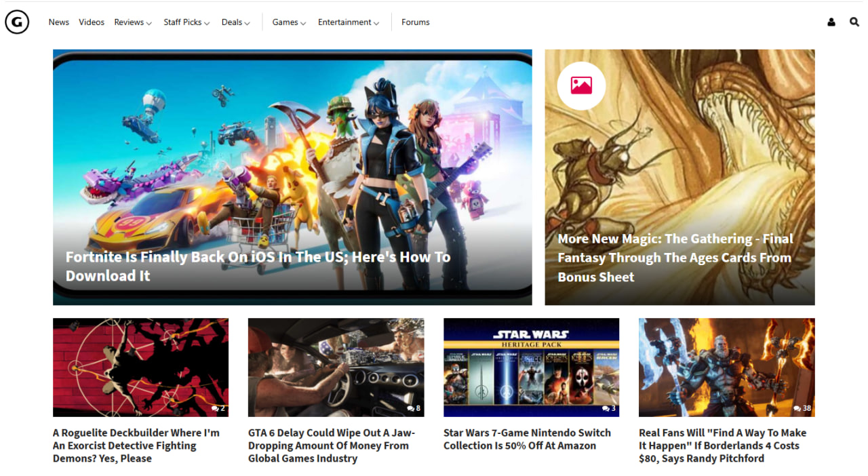Open the Magic: The Gathering dragon artwork
The image size is (868, 476).
click(679, 177)
